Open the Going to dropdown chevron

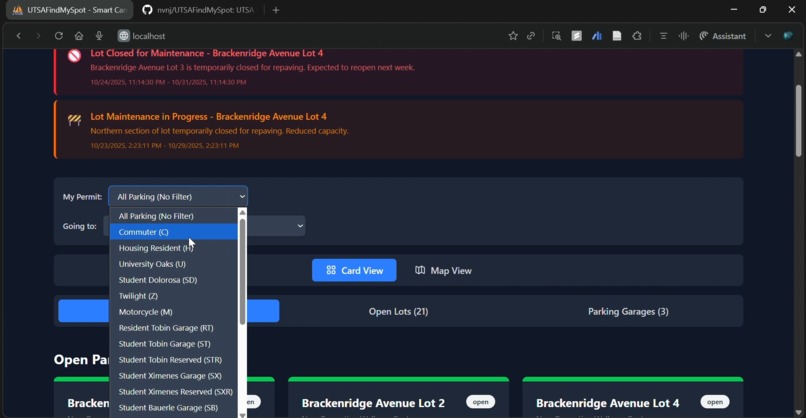coord(300,226)
